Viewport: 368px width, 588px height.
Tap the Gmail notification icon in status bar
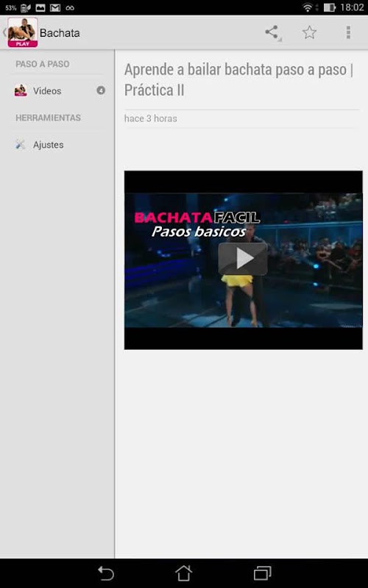[x=55, y=8]
